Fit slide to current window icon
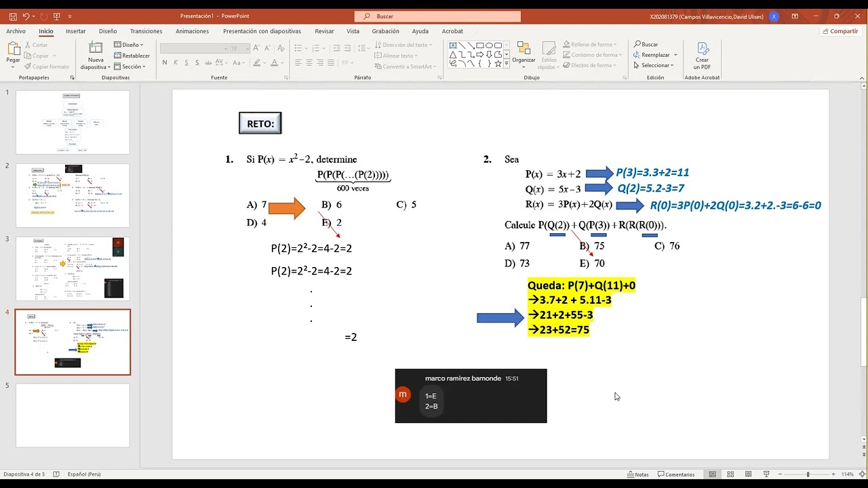This screenshot has width=868, height=488. 863,474
